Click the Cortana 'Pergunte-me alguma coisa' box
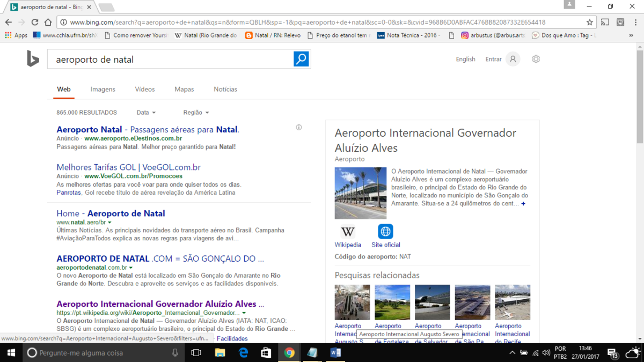Screen dimensions: 644x362 click(x=104, y=352)
